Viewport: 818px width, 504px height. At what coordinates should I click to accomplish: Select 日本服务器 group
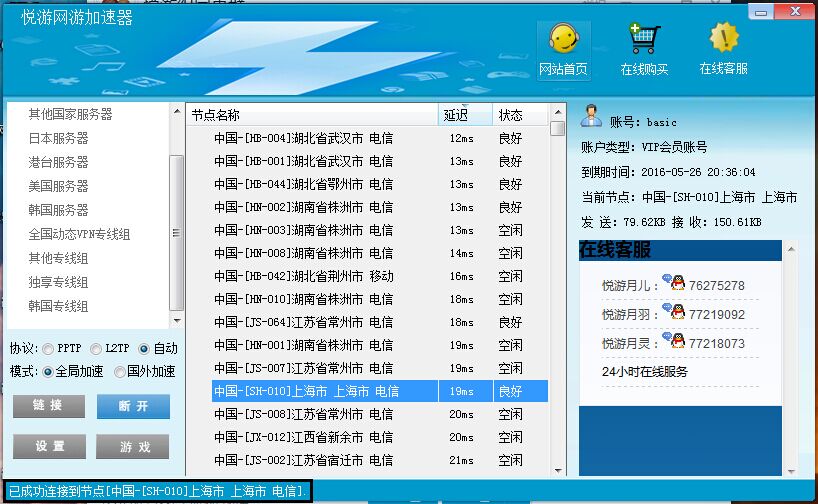(58, 138)
